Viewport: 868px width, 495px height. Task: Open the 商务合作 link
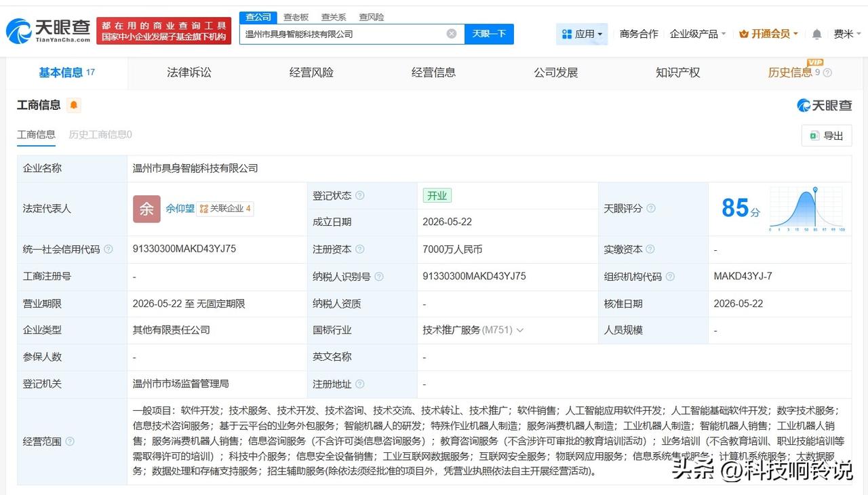click(x=639, y=34)
